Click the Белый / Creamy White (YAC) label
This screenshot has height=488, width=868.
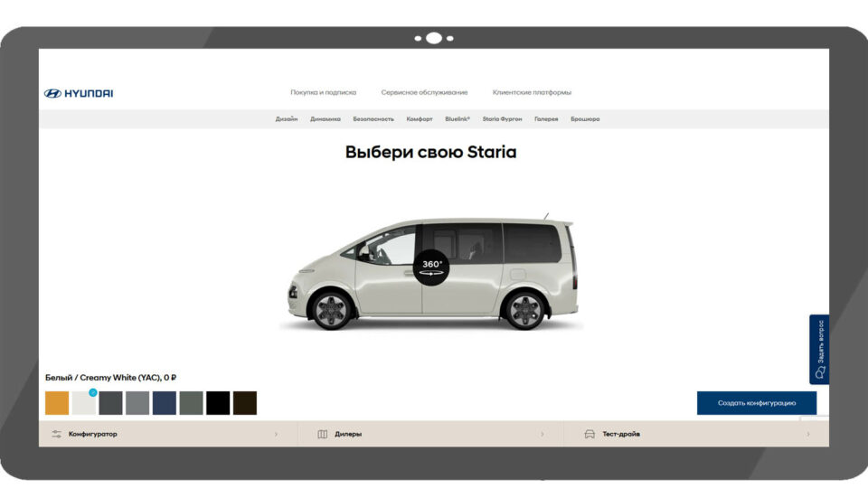click(x=110, y=378)
